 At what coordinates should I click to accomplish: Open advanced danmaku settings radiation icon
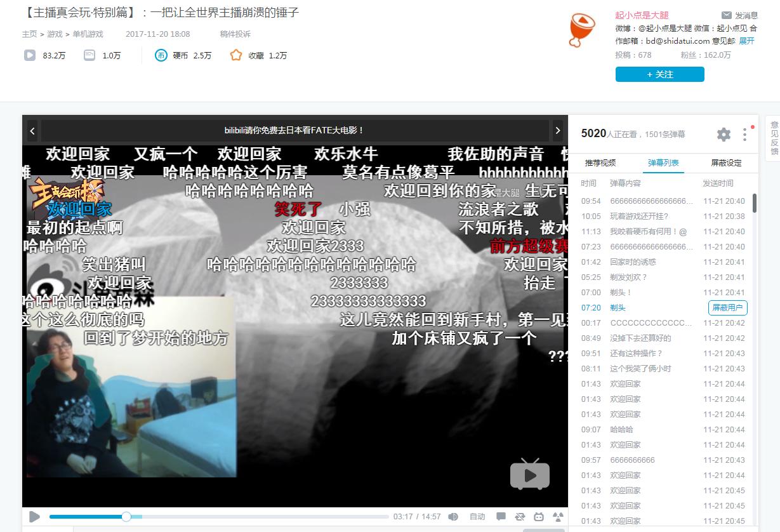[x=559, y=517]
